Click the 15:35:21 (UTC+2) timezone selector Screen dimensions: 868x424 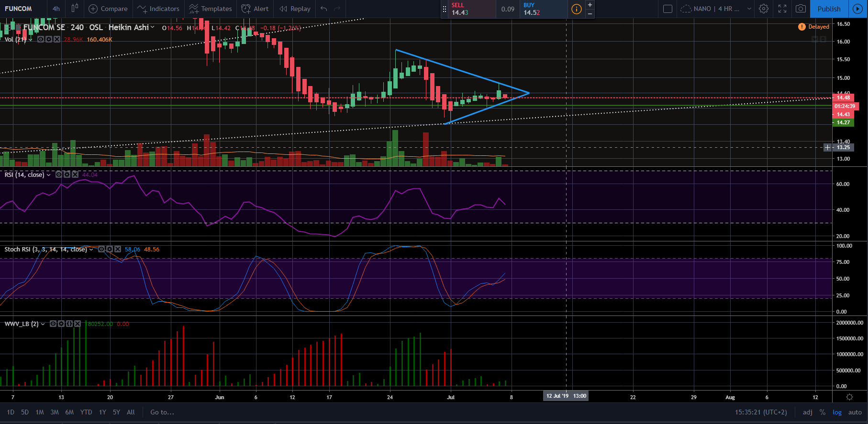761,412
